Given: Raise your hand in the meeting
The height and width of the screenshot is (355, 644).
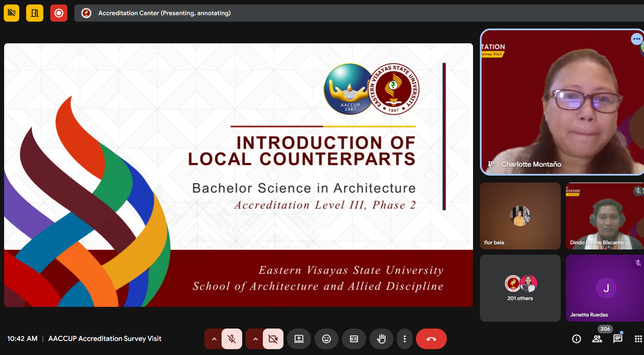Looking at the screenshot, I should (381, 339).
